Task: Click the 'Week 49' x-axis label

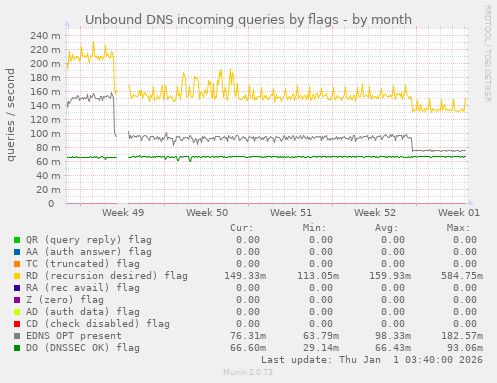Action: click(x=123, y=213)
